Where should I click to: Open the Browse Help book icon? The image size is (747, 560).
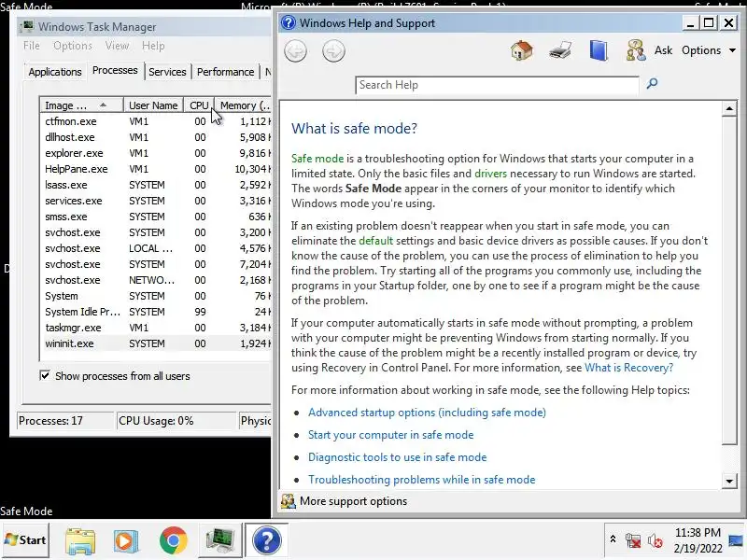coord(599,50)
